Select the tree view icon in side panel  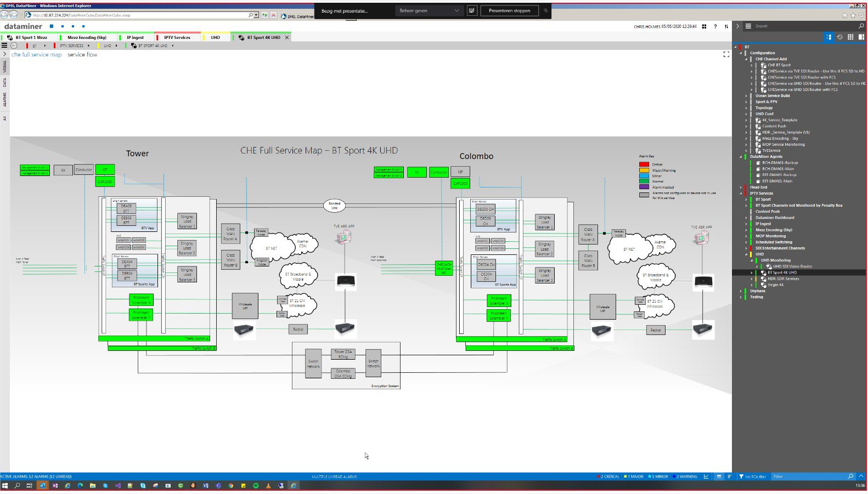(x=828, y=37)
